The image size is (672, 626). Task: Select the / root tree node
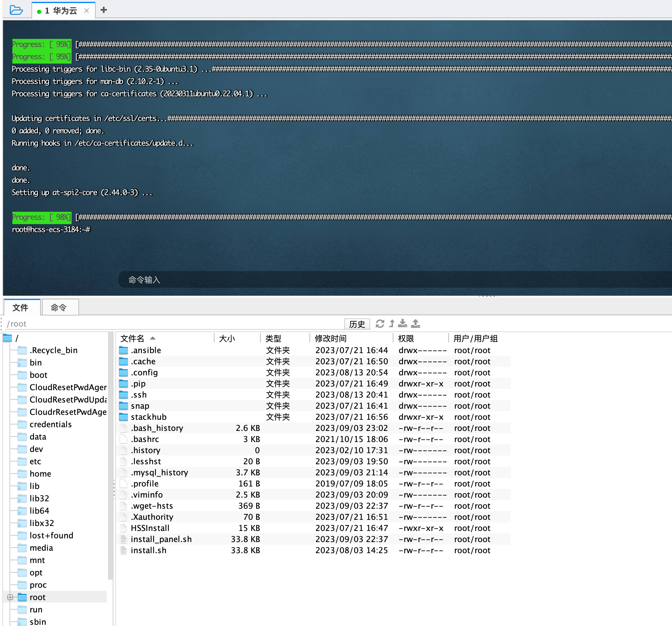coord(17,338)
